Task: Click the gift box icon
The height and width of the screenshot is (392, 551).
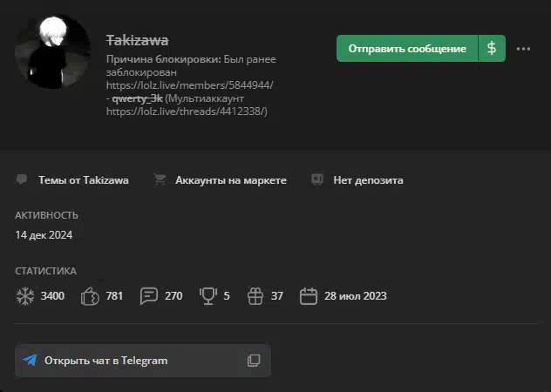Action: [255, 296]
